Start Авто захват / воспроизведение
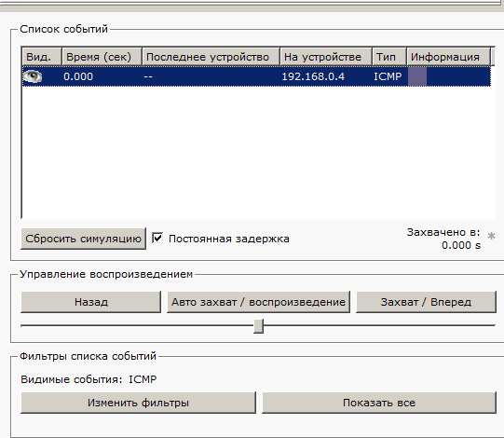 coord(258,302)
